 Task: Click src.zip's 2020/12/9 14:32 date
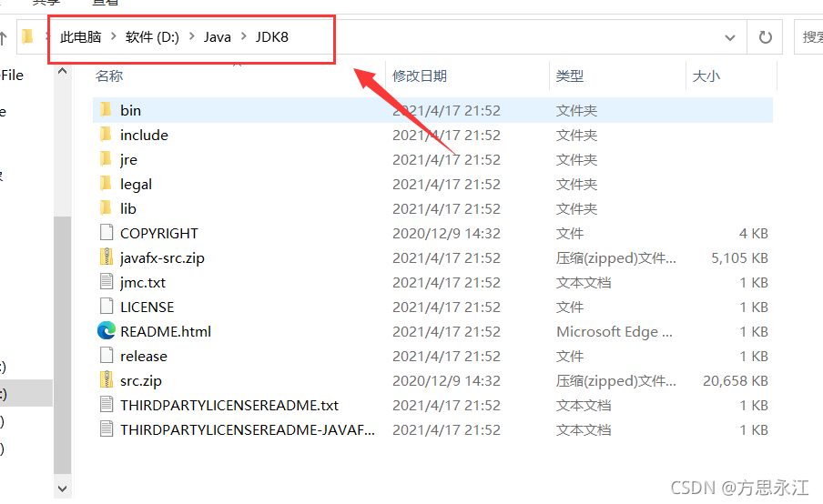coord(446,380)
